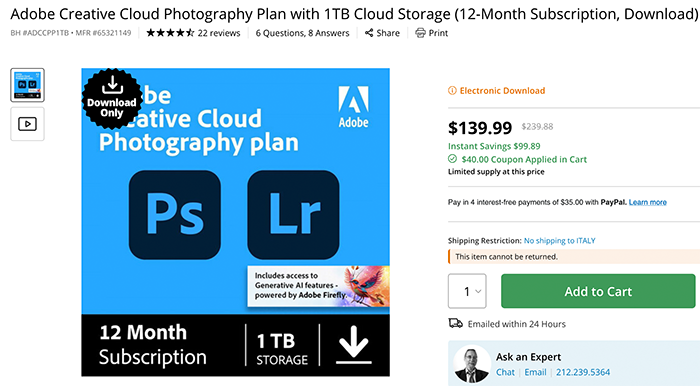The height and width of the screenshot is (386, 700).
Task: Open 6 Questions, 8 Answers section
Action: click(x=302, y=33)
